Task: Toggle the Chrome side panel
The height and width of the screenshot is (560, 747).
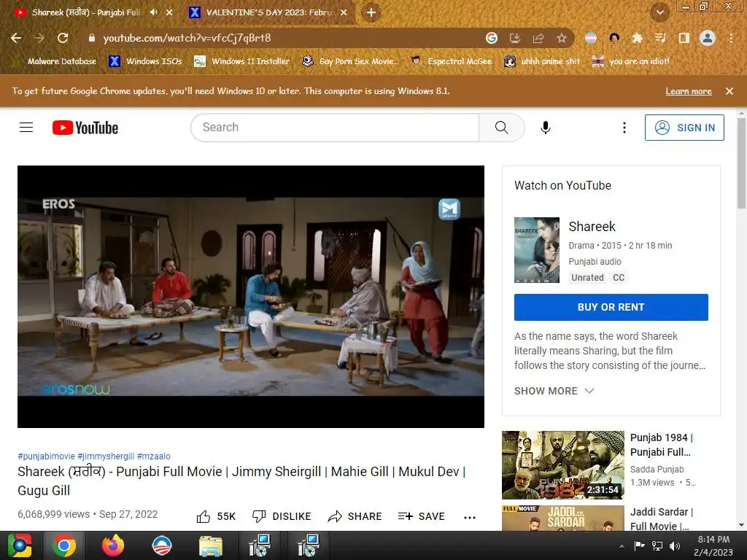Action: (x=684, y=38)
